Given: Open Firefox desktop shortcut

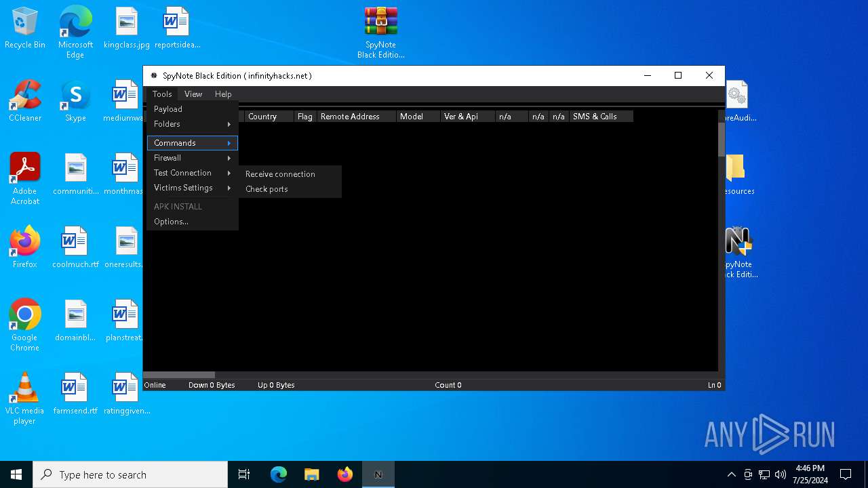Looking at the screenshot, I should click(x=25, y=248).
